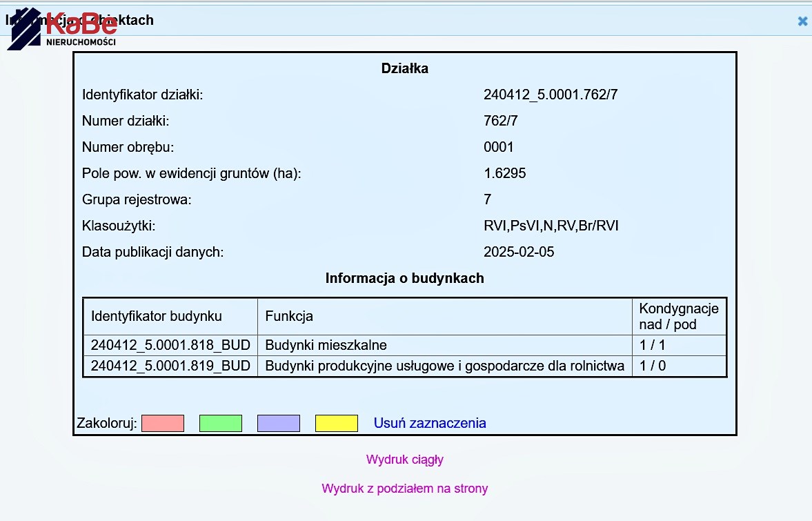This screenshot has width=812, height=521.
Task: Select parcel identifier 240412_5.0001.762/7
Action: (551, 95)
